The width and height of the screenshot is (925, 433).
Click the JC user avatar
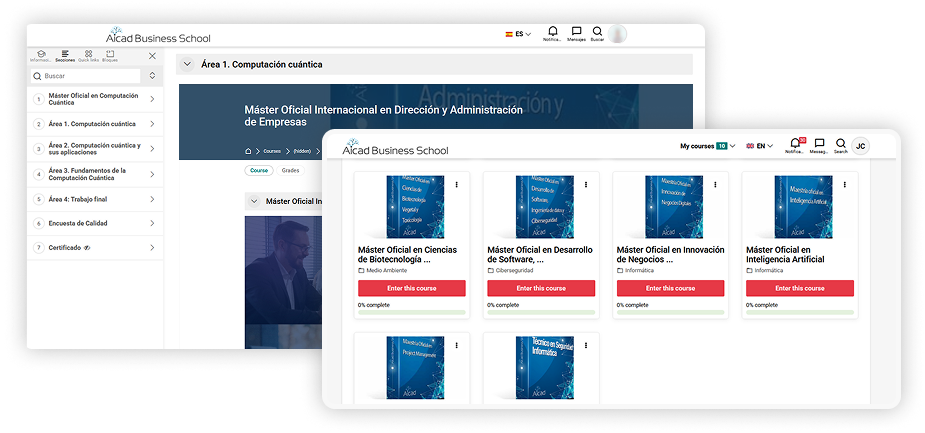point(861,146)
